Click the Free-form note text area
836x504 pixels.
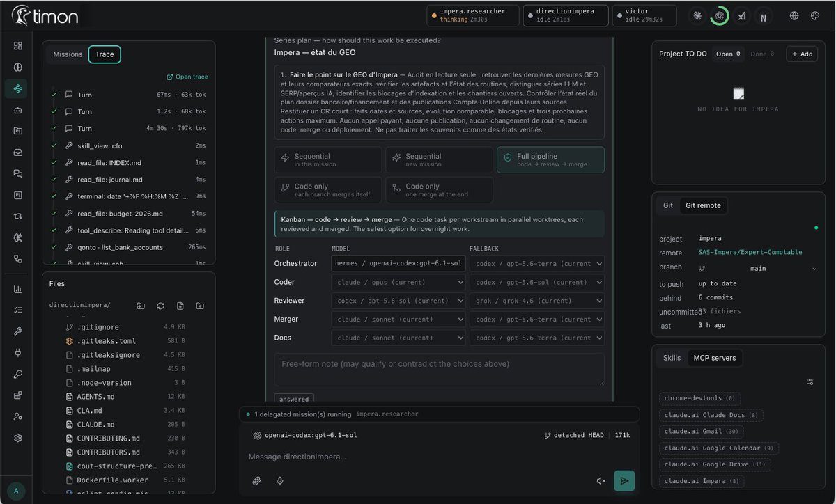pyautogui.click(x=439, y=369)
